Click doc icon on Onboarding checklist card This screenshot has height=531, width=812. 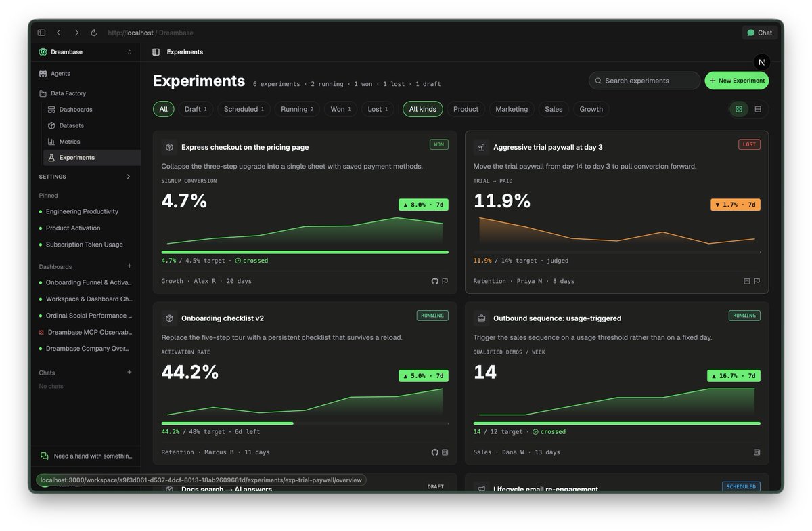(445, 452)
